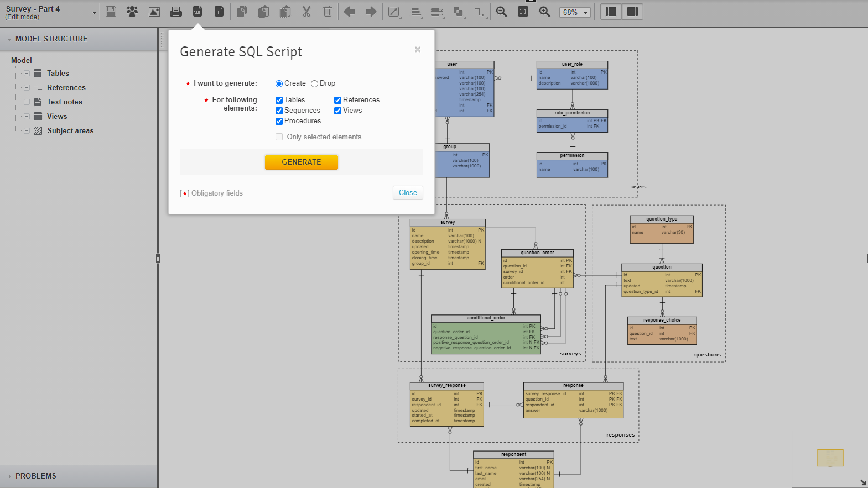Click the survey table header in diagram
This screenshot has height=488, width=868.
click(448, 222)
